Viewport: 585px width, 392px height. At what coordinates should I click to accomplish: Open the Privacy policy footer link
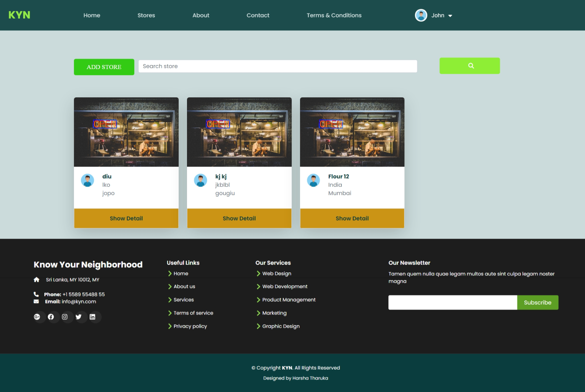pos(190,326)
